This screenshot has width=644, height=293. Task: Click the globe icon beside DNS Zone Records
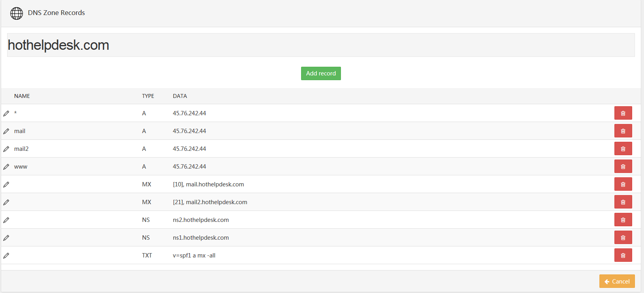(x=17, y=13)
